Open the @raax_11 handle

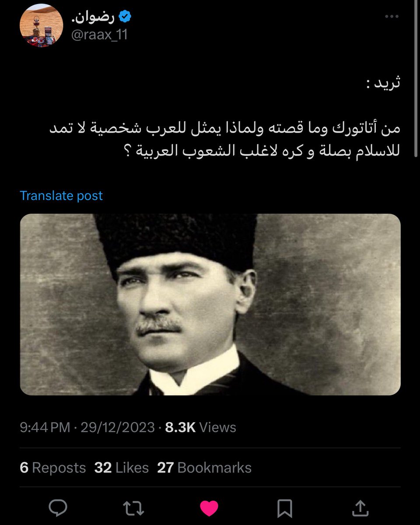tap(99, 34)
